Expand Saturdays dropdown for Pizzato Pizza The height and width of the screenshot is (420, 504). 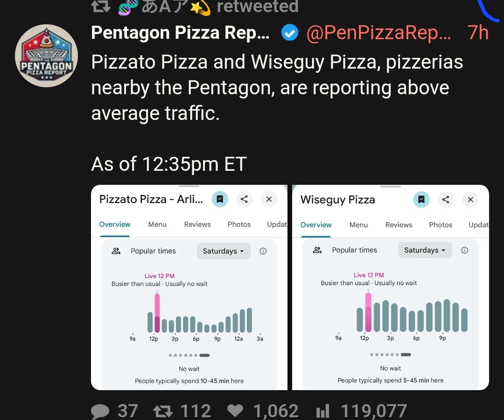coord(224,251)
